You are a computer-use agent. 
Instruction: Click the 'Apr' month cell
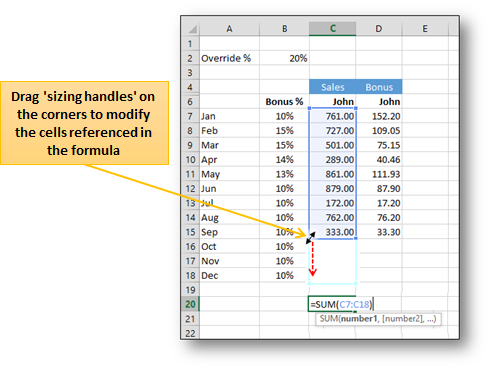[229, 160]
